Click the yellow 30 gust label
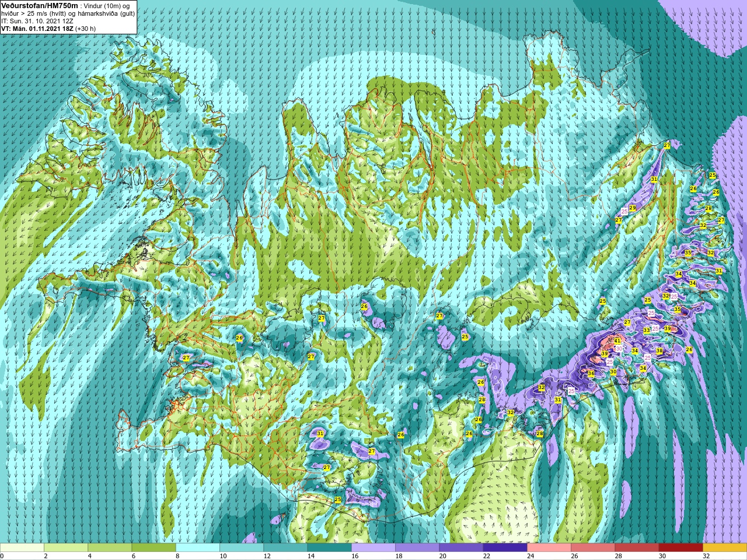This screenshot has width=747, height=560. click(x=613, y=372)
